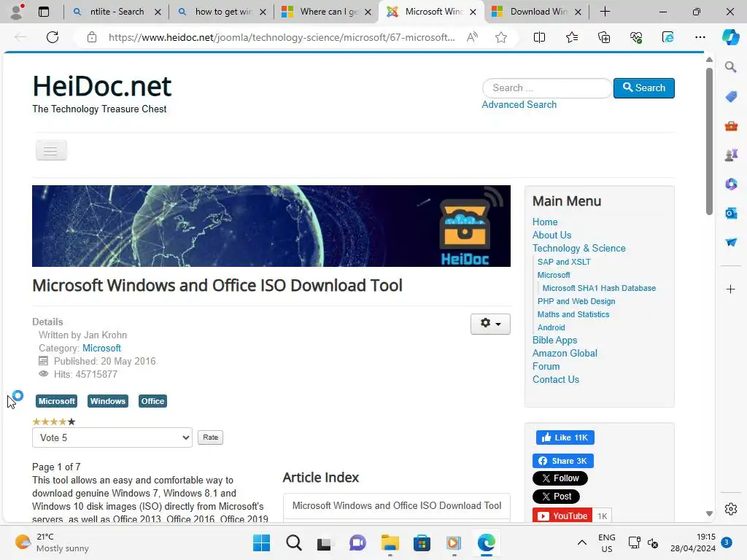Open the article gear options dropdown
The height and width of the screenshot is (560, 747).
(490, 324)
